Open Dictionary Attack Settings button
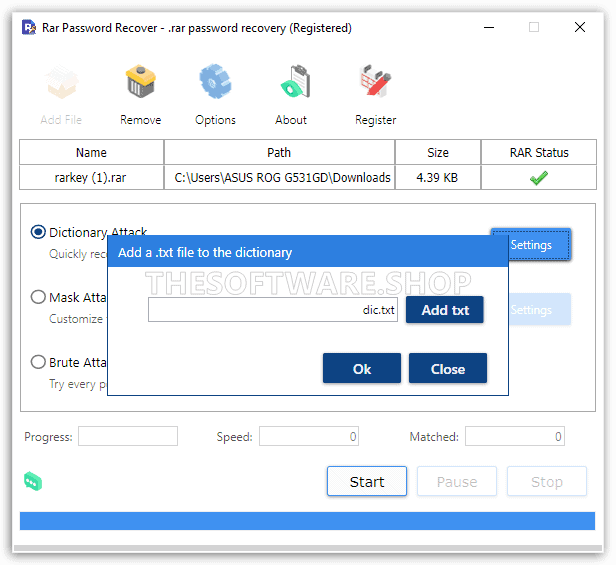The width and height of the screenshot is (616, 565). pyautogui.click(x=531, y=244)
